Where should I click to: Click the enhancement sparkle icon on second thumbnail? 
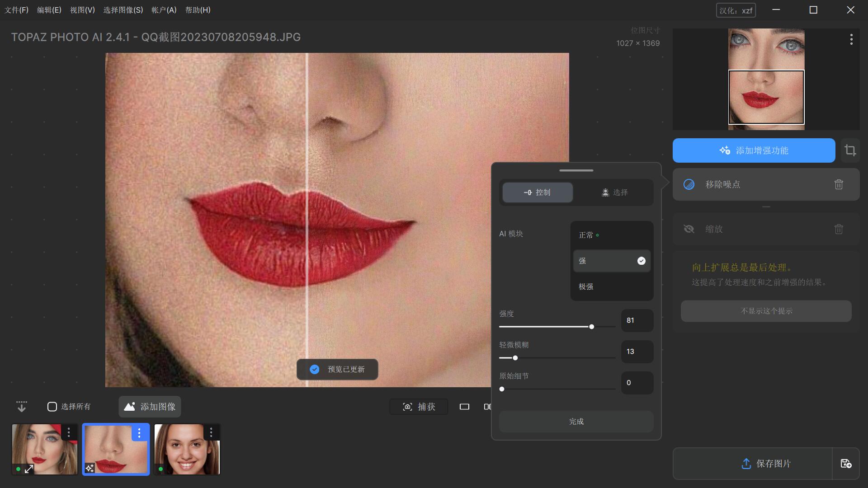[x=90, y=468]
